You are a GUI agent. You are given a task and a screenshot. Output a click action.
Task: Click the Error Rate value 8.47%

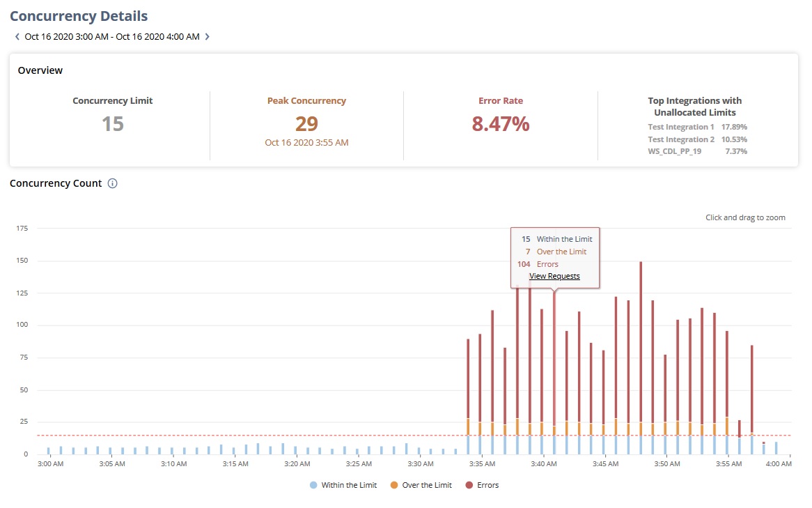(500, 124)
